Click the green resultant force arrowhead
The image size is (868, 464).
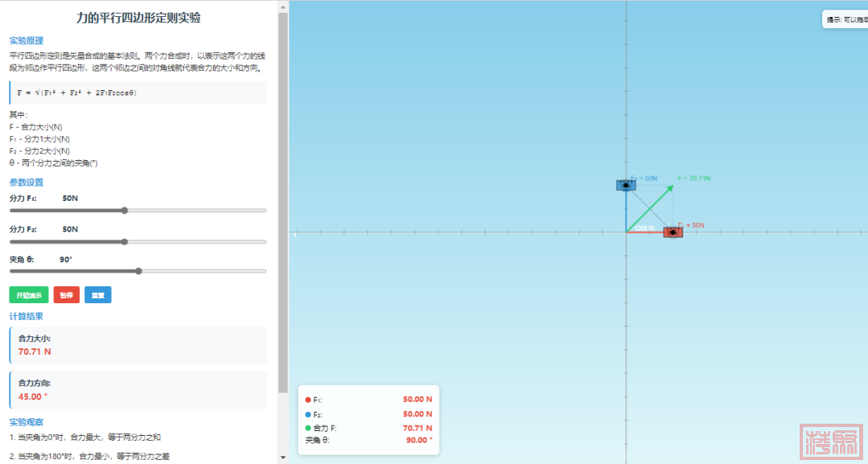click(670, 189)
